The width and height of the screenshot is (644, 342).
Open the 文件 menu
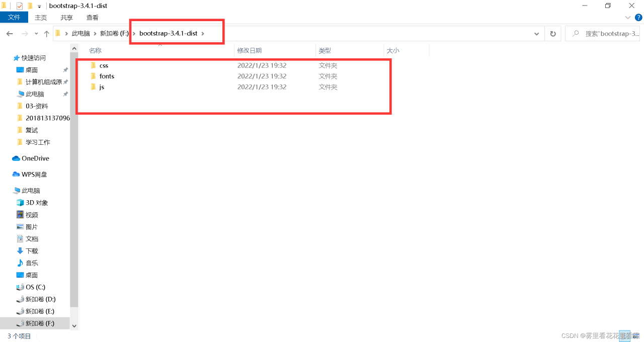click(14, 18)
